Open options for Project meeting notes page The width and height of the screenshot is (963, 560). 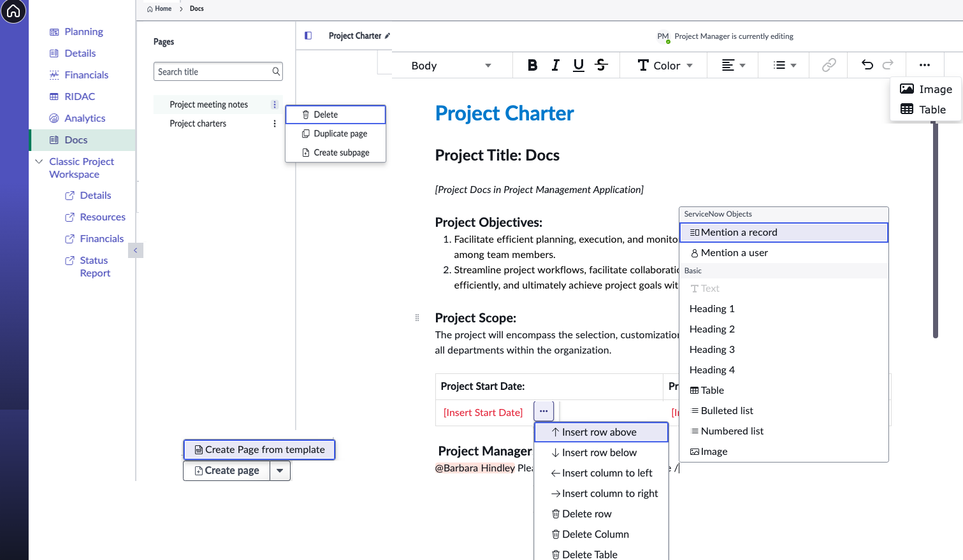pyautogui.click(x=275, y=104)
